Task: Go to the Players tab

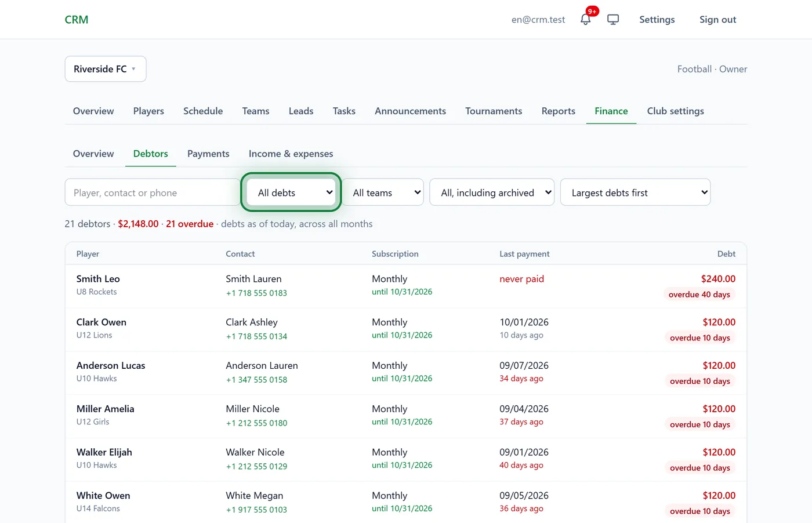Action: [x=148, y=111]
